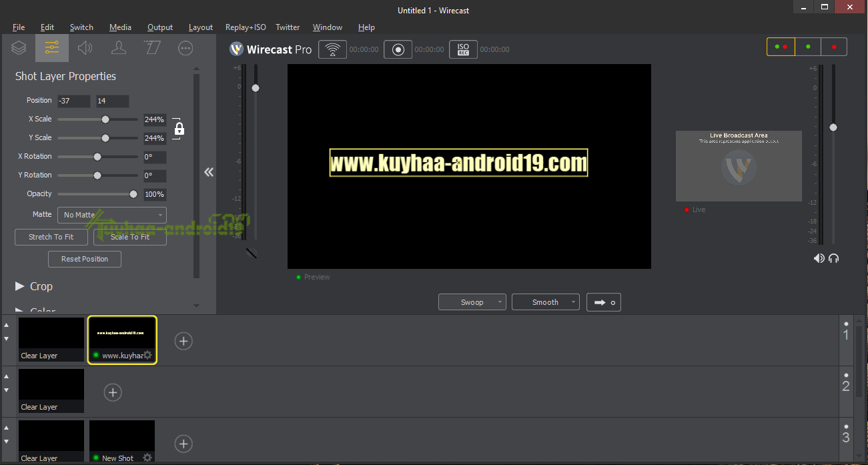Open the Media menu
Image resolution: width=868 pixels, height=465 pixels.
tap(120, 27)
